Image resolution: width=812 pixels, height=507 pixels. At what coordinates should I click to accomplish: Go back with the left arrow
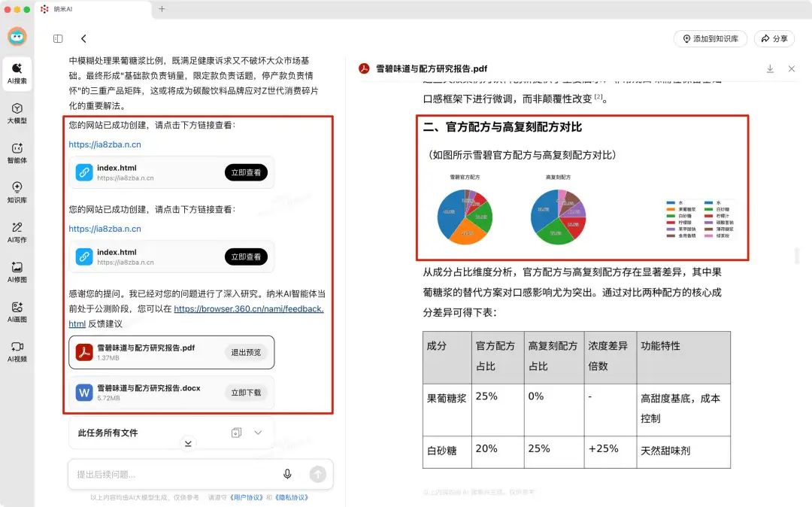pyautogui.click(x=83, y=39)
